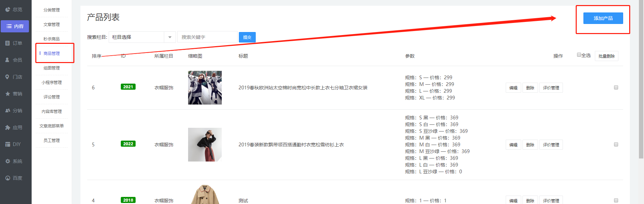Go to 商品管理 submenu
This screenshot has width=644, height=204.
click(51, 53)
